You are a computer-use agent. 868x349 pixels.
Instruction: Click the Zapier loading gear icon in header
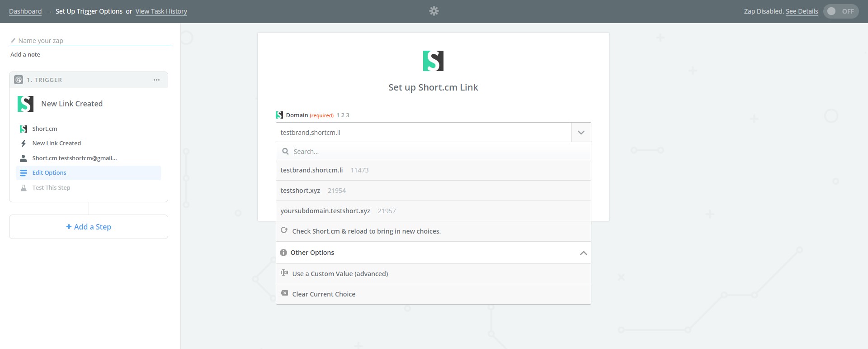[434, 11]
